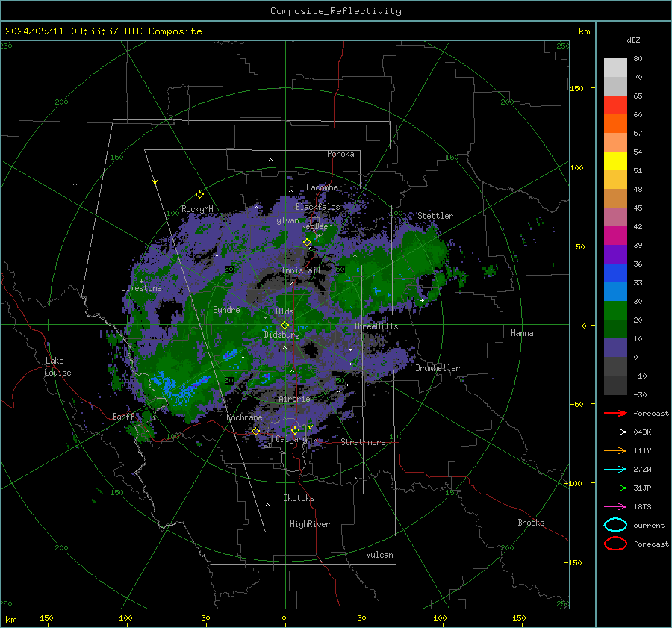The image size is (672, 628).
Task: Click the Cochrane label
Action: [244, 417]
